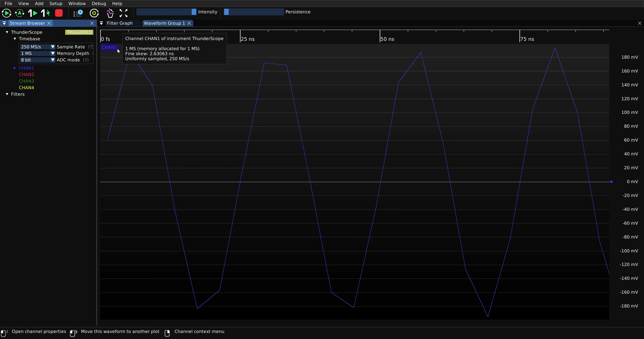Stop acquisition with the red square button

click(x=59, y=13)
